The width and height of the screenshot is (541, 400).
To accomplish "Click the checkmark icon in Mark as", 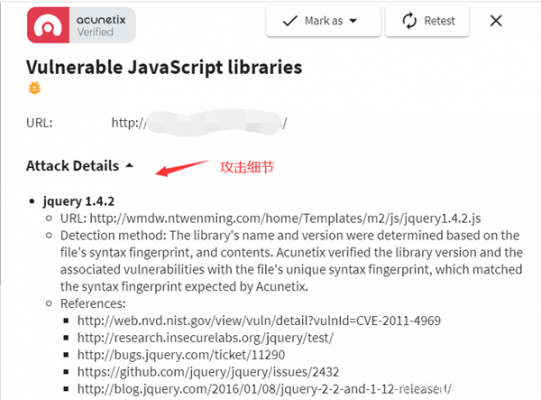I will [x=290, y=21].
